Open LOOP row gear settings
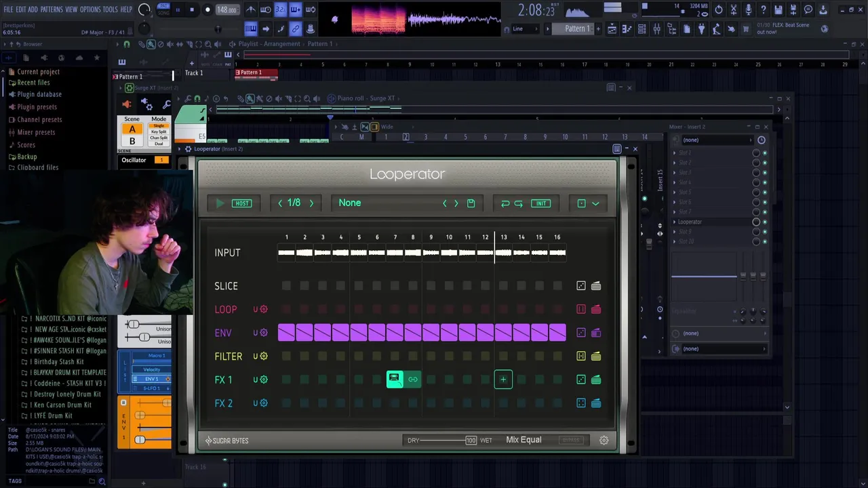This screenshot has width=868, height=488. pyautogui.click(x=264, y=310)
